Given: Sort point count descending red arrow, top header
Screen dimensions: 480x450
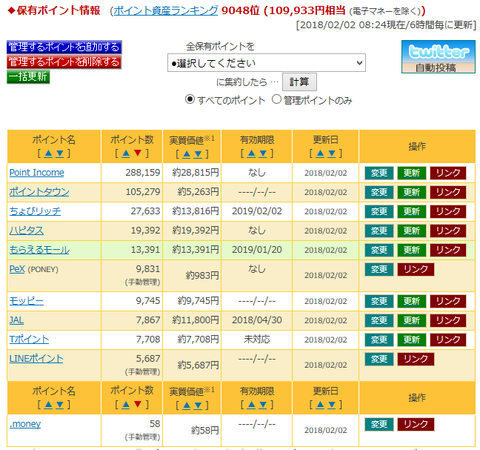Looking at the screenshot, I should pos(137,153).
